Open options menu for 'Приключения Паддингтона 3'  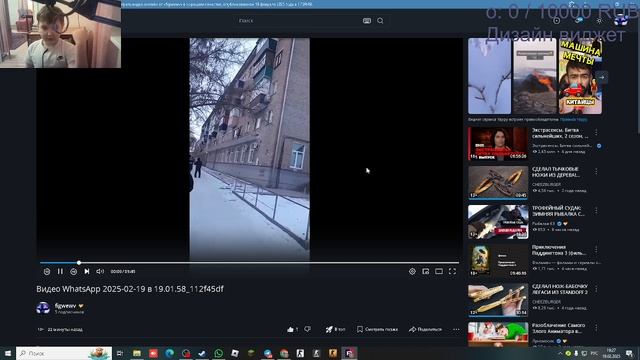[596, 249]
